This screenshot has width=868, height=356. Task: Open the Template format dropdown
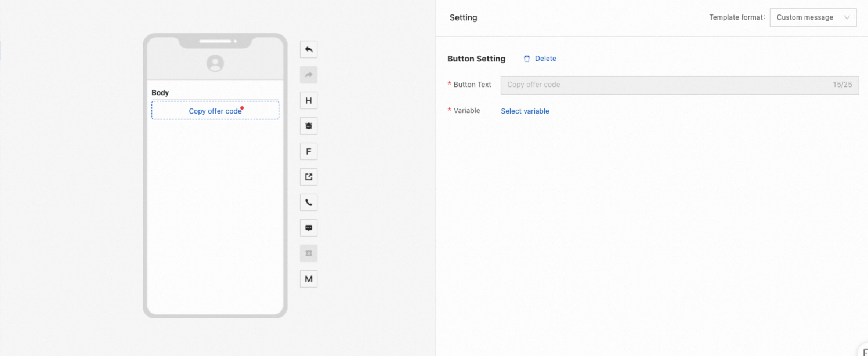813,17
